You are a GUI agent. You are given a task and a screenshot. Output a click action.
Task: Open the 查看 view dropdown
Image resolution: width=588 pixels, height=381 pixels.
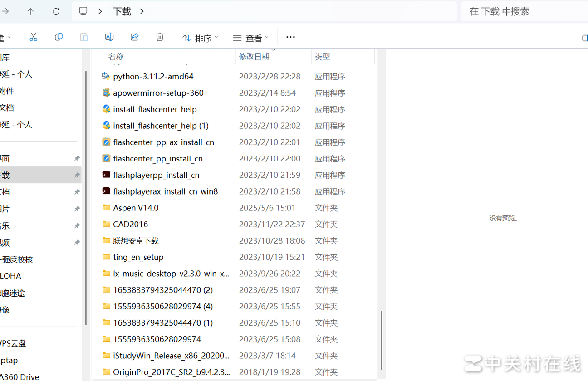(x=250, y=38)
